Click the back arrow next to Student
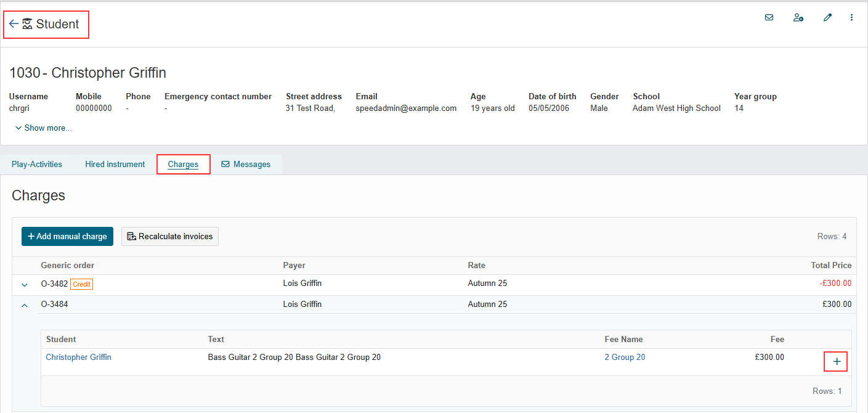The image size is (868, 413). 14,24
